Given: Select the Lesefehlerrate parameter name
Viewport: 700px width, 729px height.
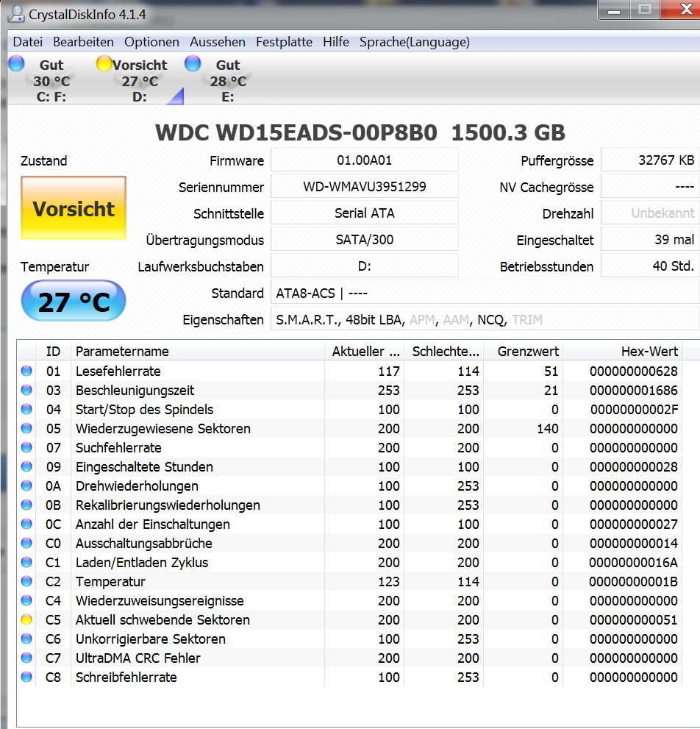Looking at the screenshot, I should click(118, 371).
